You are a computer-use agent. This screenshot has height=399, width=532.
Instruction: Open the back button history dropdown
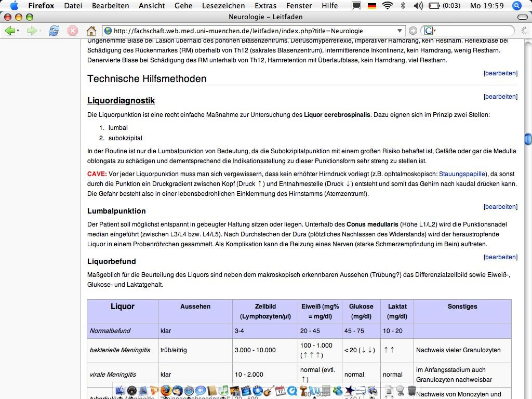18,31
